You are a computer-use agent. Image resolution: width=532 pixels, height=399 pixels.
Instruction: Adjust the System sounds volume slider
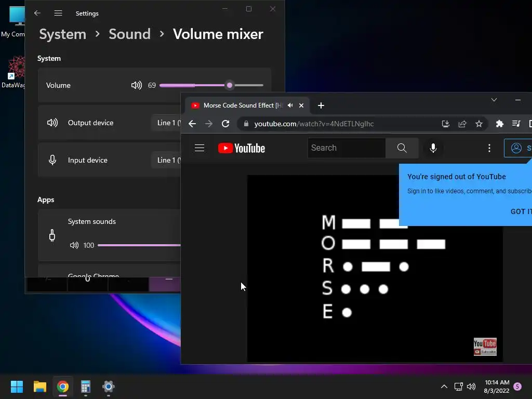(139, 245)
